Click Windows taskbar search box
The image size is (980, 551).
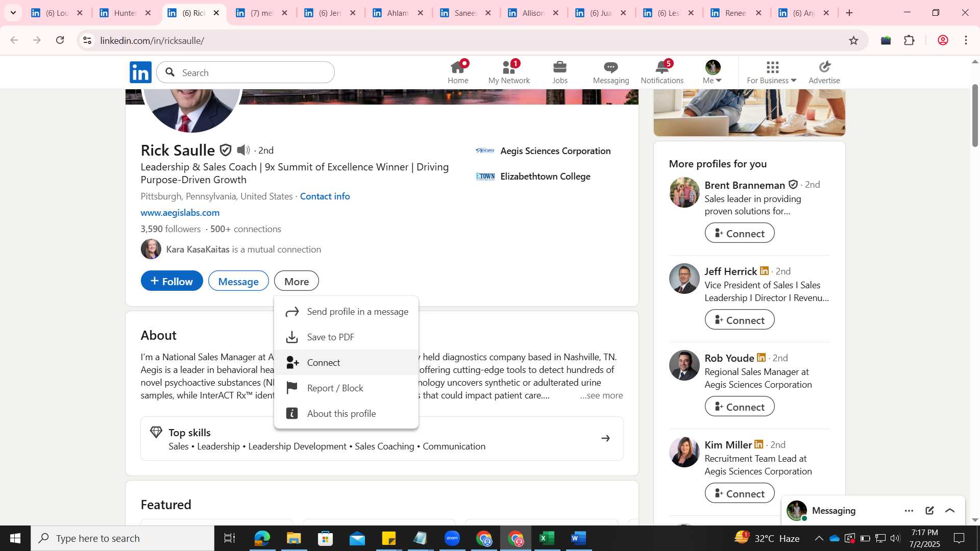pos(122,538)
